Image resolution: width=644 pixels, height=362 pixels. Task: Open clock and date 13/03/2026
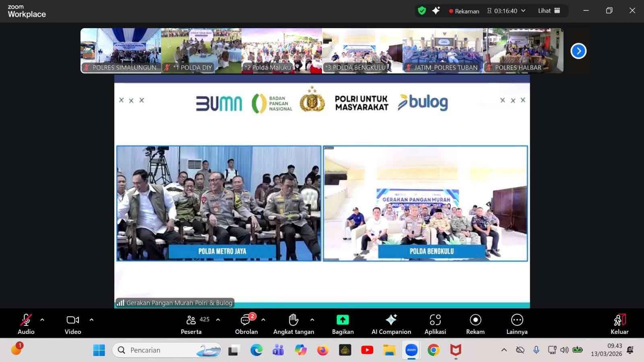click(607, 350)
